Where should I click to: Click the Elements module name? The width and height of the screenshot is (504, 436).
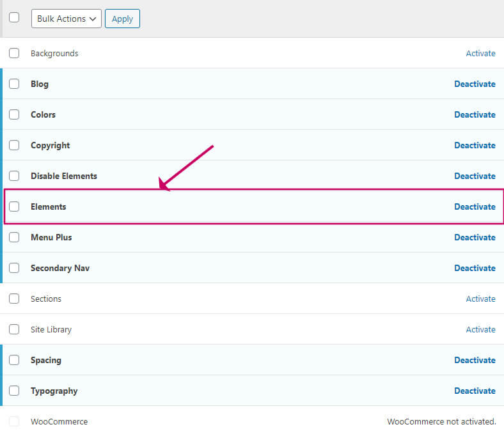pos(48,206)
